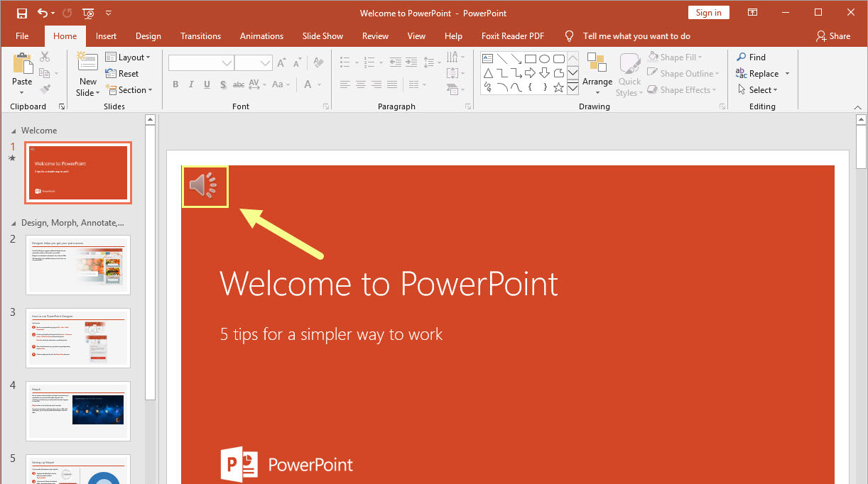Image resolution: width=868 pixels, height=484 pixels.
Task: Insert a right block arrow shape
Action: pos(530,74)
